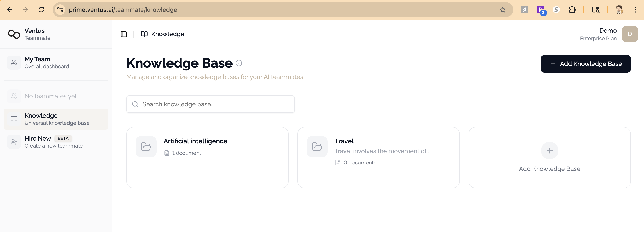Click the Add Knowledge Base button

click(x=585, y=64)
